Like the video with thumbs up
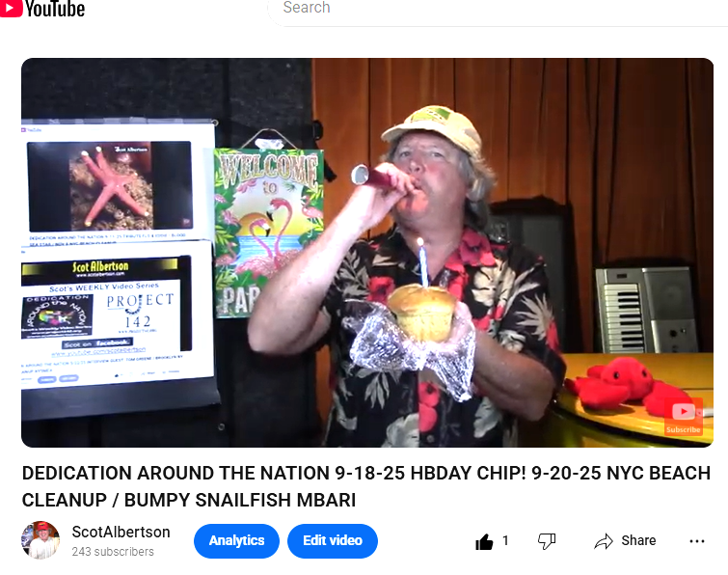This screenshot has width=728, height=575. coord(484,541)
